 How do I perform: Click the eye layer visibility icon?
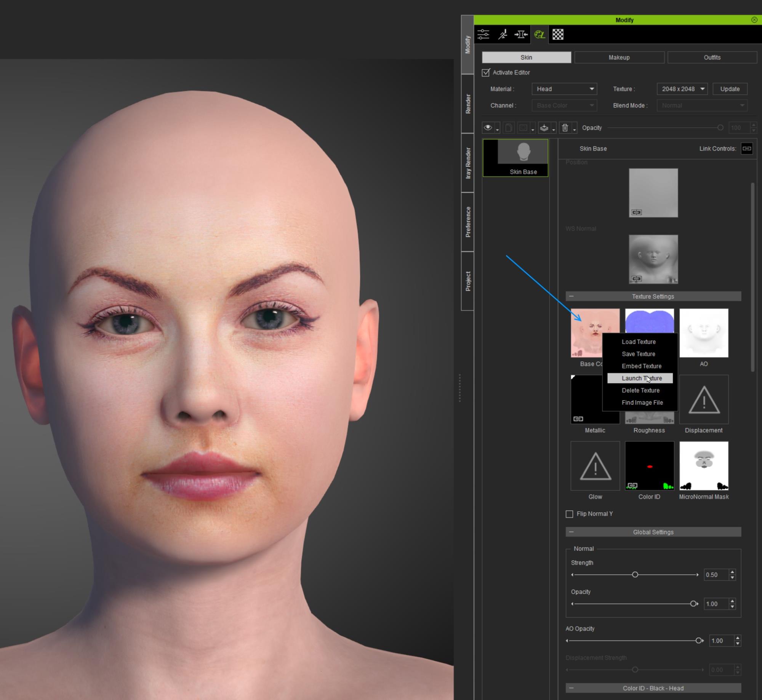coord(488,128)
